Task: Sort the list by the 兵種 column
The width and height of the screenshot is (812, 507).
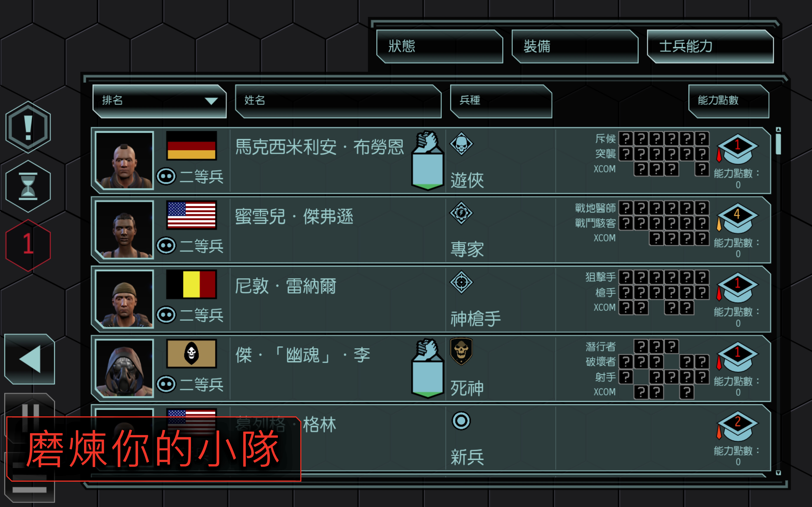Action: [x=501, y=101]
